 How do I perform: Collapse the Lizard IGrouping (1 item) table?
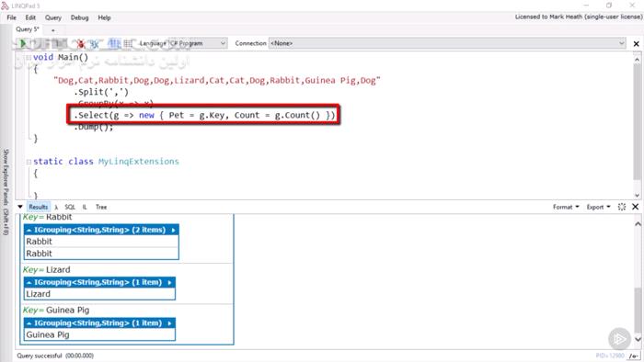pyautogui.click(x=29, y=283)
